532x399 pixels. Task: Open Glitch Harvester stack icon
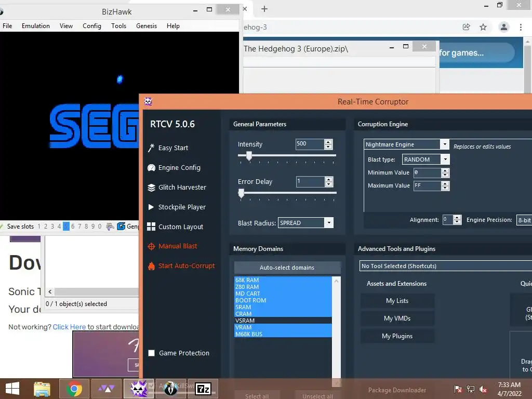click(x=151, y=187)
